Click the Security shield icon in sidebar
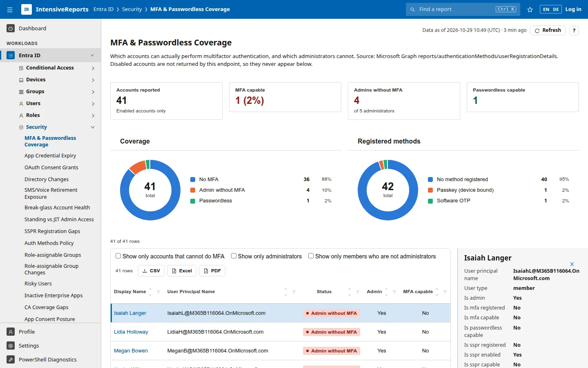This screenshot has height=368, width=588. [x=21, y=127]
